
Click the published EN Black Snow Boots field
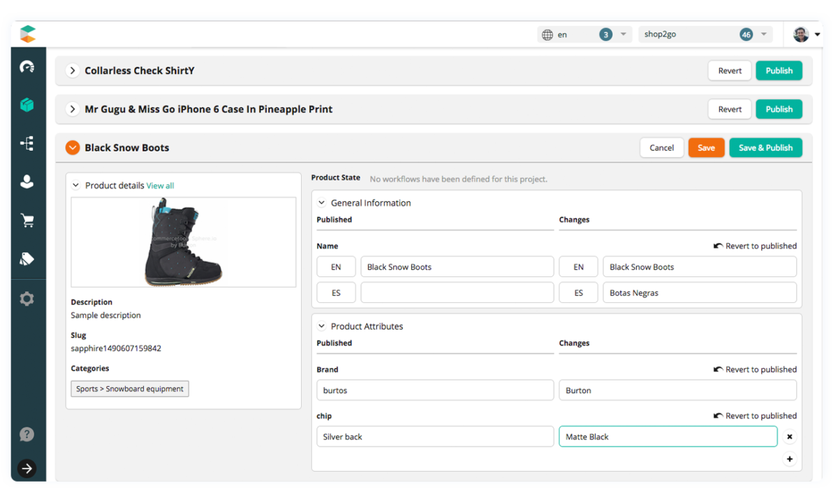pyautogui.click(x=457, y=267)
